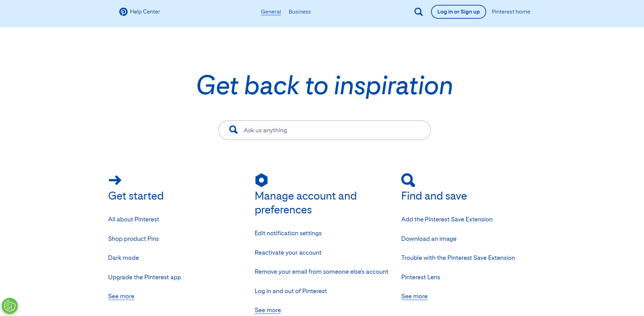Expand See more under Manage account
Image resolution: width=644 pixels, height=316 pixels.
[268, 310]
